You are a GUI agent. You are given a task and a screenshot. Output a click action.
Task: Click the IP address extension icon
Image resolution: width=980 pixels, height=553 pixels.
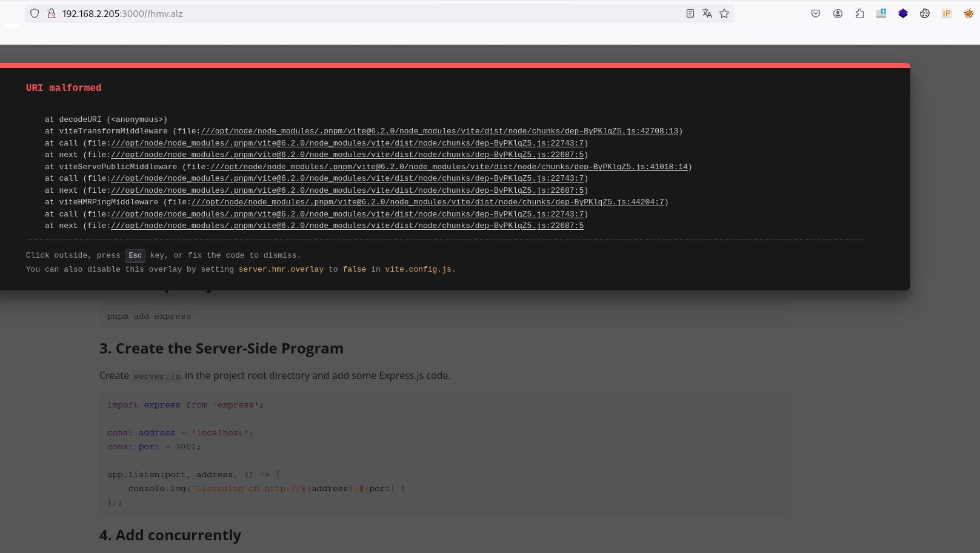pos(946,13)
